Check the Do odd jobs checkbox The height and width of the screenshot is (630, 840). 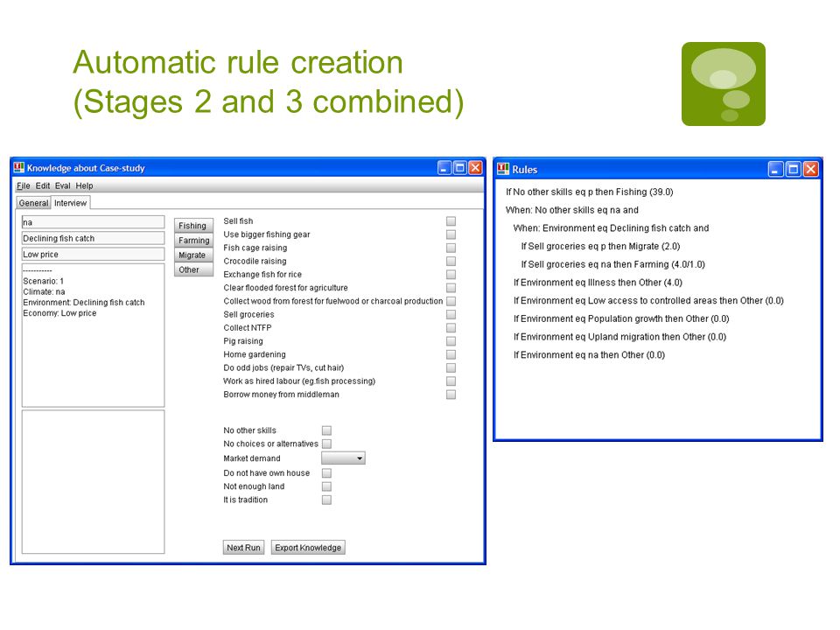pyautogui.click(x=451, y=368)
